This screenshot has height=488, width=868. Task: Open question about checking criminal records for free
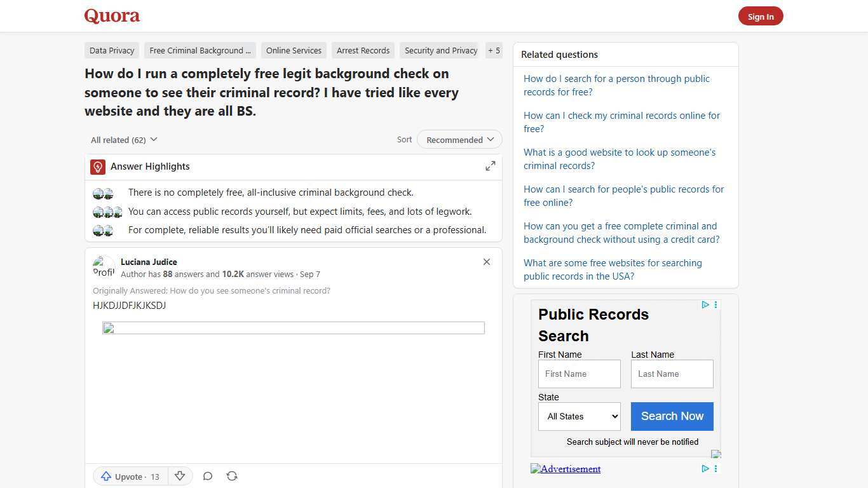tap(621, 122)
